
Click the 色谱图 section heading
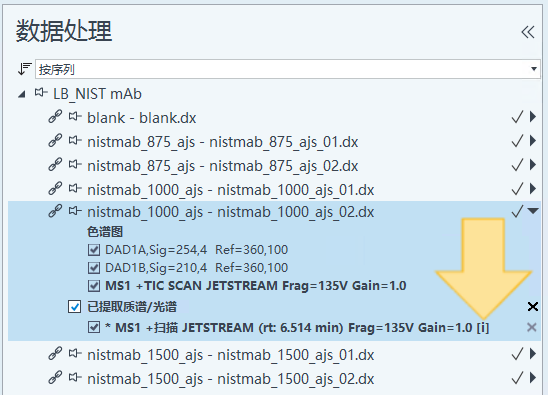coord(105,232)
